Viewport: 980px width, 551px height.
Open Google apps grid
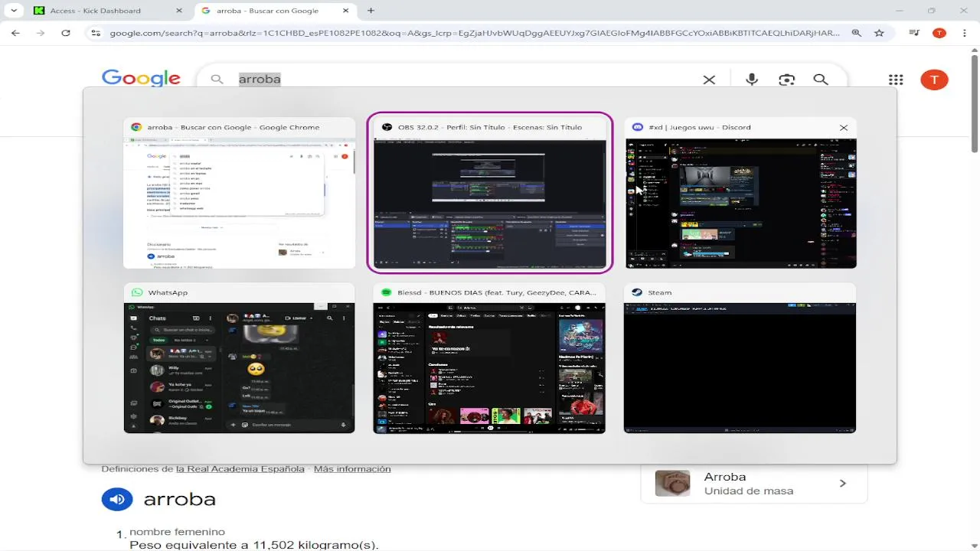tap(896, 80)
